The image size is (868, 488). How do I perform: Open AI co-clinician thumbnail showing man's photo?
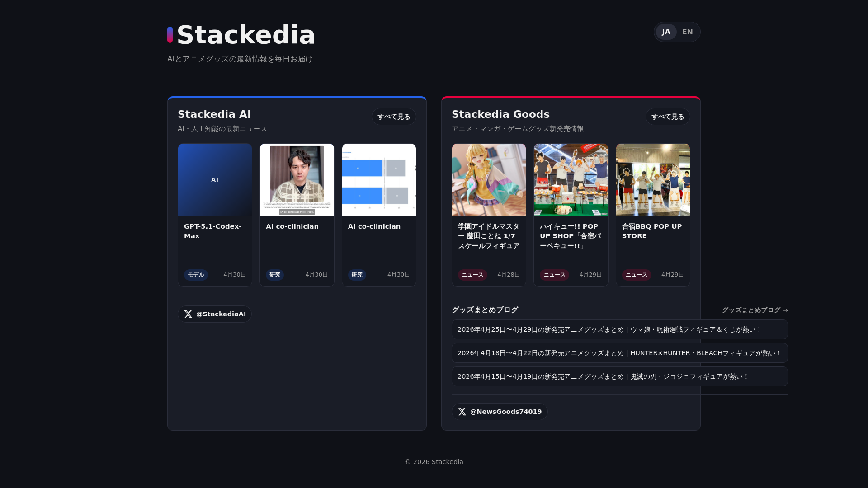pyautogui.click(x=297, y=180)
